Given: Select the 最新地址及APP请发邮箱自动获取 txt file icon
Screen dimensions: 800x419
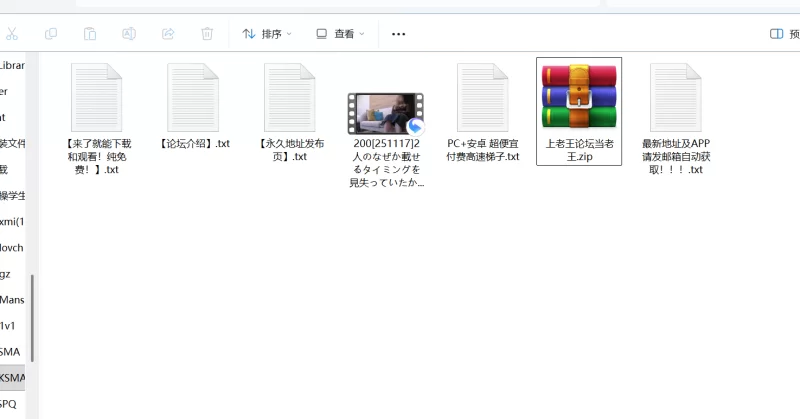Looking at the screenshot, I should (676, 97).
